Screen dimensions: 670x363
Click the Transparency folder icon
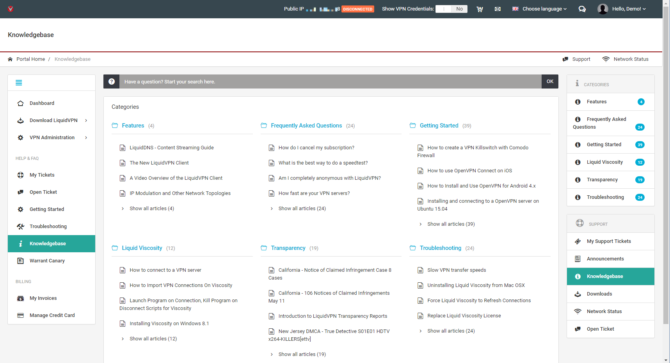(264, 248)
